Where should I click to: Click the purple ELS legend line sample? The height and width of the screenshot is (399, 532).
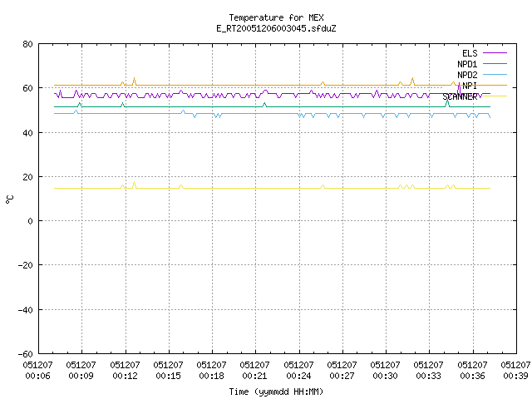pyautogui.click(x=495, y=53)
